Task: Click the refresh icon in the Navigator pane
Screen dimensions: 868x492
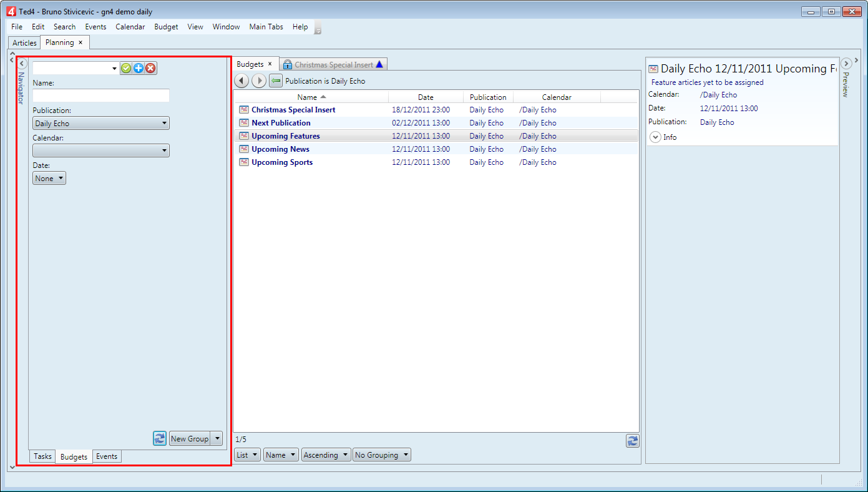Action: coord(160,438)
